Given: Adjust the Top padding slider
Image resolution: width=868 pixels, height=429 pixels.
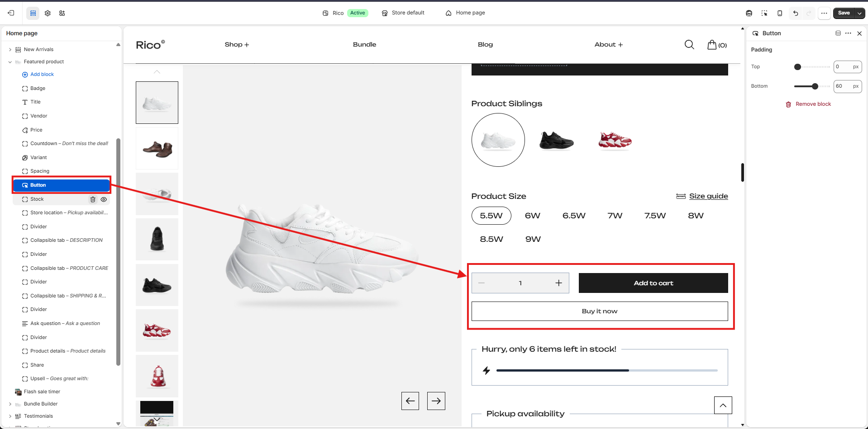Looking at the screenshot, I should (812, 67).
